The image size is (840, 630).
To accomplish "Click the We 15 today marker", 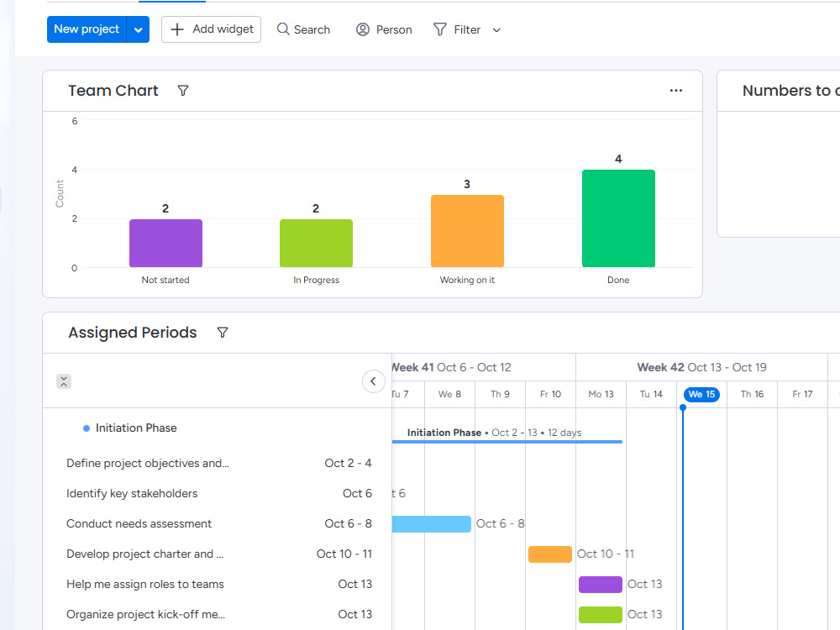I will 701,394.
